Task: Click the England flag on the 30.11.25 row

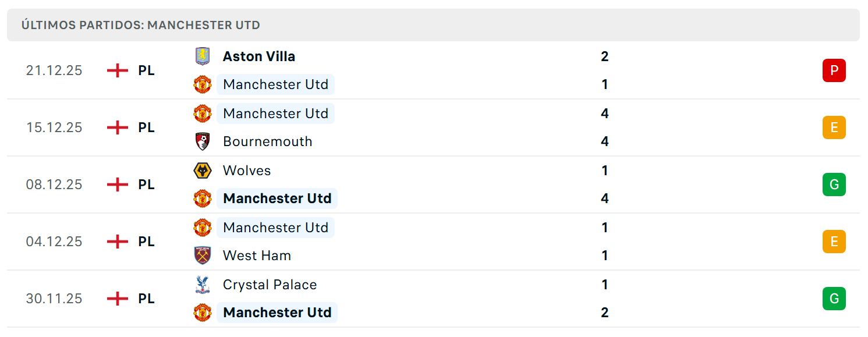Action: 118,299
